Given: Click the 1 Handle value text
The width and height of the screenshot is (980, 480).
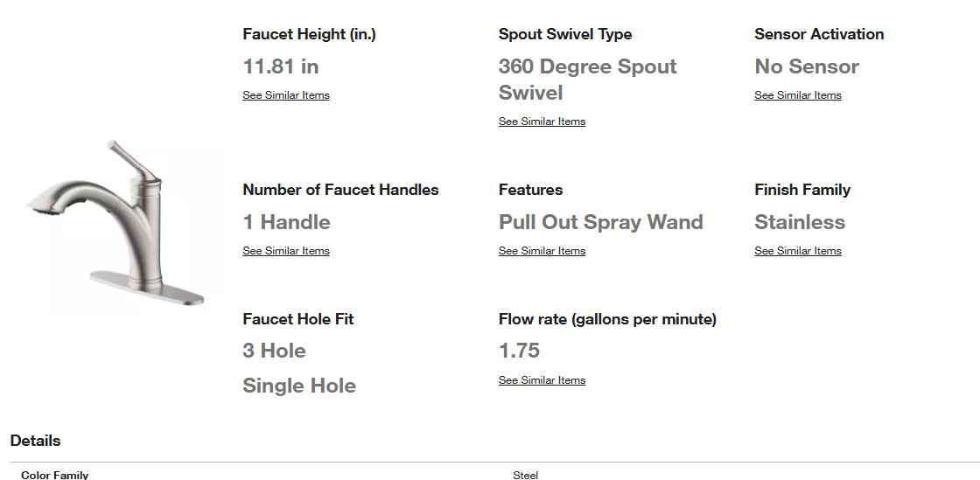Looking at the screenshot, I should pyautogui.click(x=286, y=221).
